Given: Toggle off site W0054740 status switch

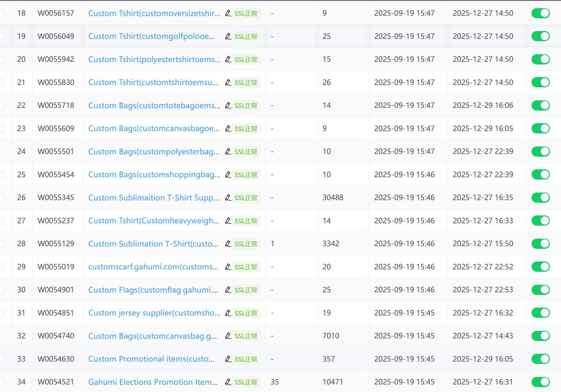Looking at the screenshot, I should coord(540,336).
